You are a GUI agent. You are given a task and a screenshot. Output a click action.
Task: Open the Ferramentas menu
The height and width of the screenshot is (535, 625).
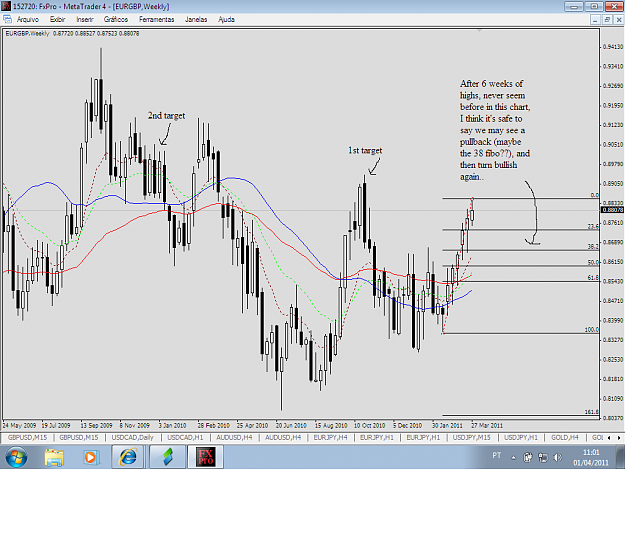156,20
